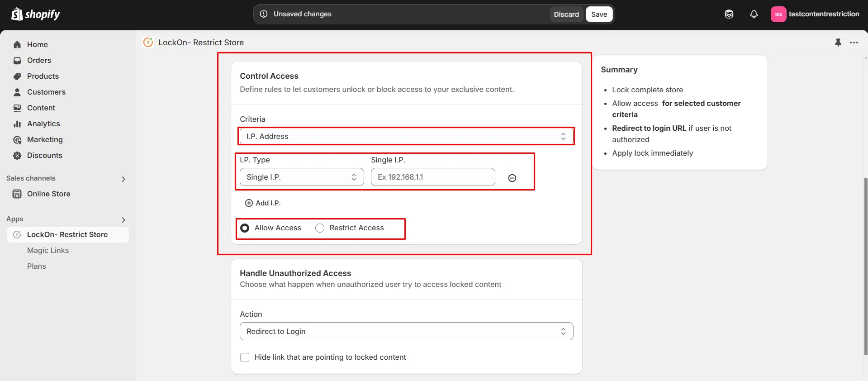Go to Home in sidebar
The width and height of the screenshot is (868, 381).
coord(38,44)
